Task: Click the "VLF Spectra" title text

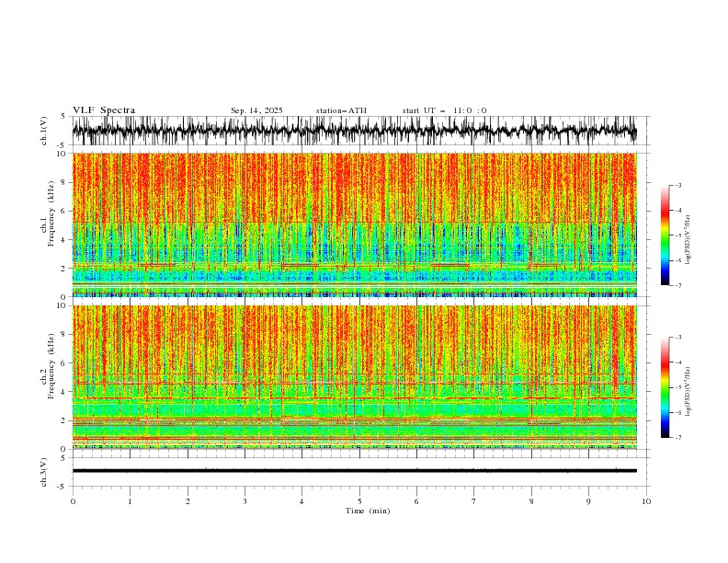Action: pyautogui.click(x=104, y=110)
